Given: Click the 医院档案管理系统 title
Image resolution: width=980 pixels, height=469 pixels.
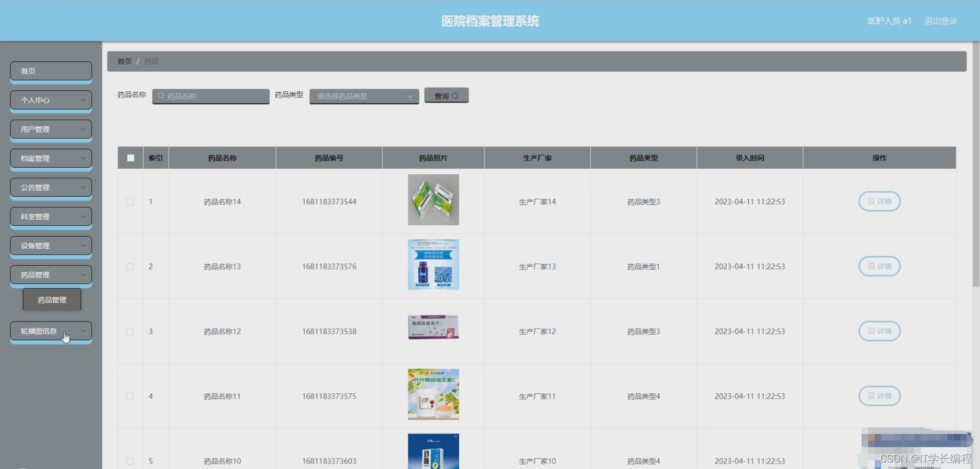Looking at the screenshot, I should (x=490, y=21).
